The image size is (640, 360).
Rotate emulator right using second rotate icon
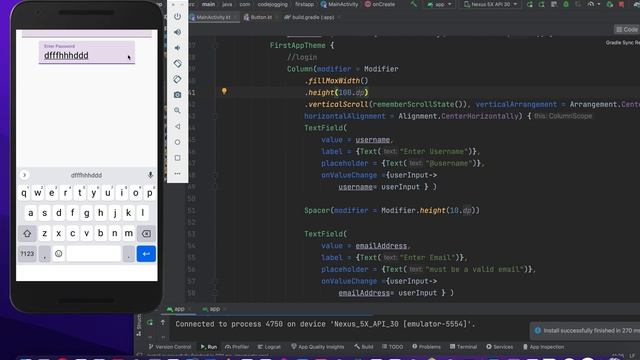(x=177, y=79)
